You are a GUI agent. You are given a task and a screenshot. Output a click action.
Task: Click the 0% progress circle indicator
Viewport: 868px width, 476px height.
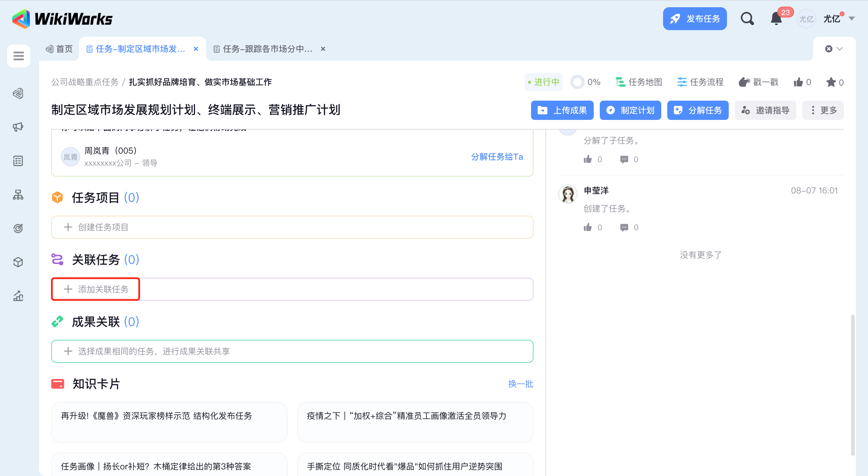[x=577, y=82]
